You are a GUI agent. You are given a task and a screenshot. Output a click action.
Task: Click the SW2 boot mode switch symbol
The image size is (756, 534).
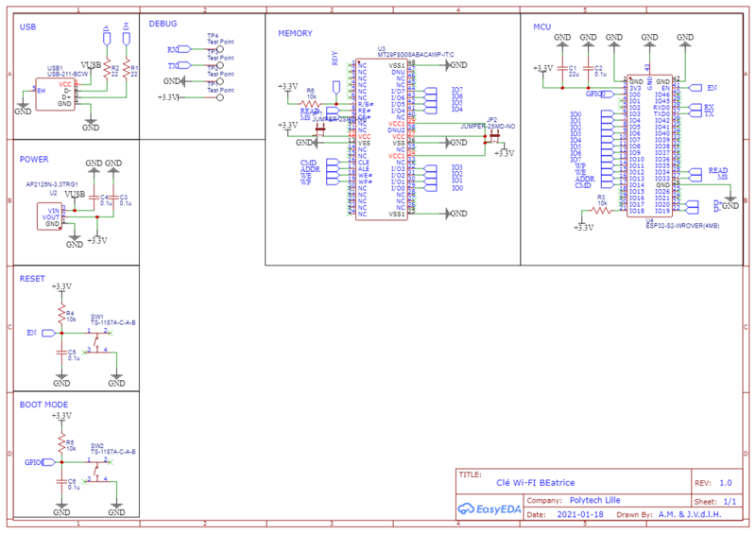tap(98, 464)
